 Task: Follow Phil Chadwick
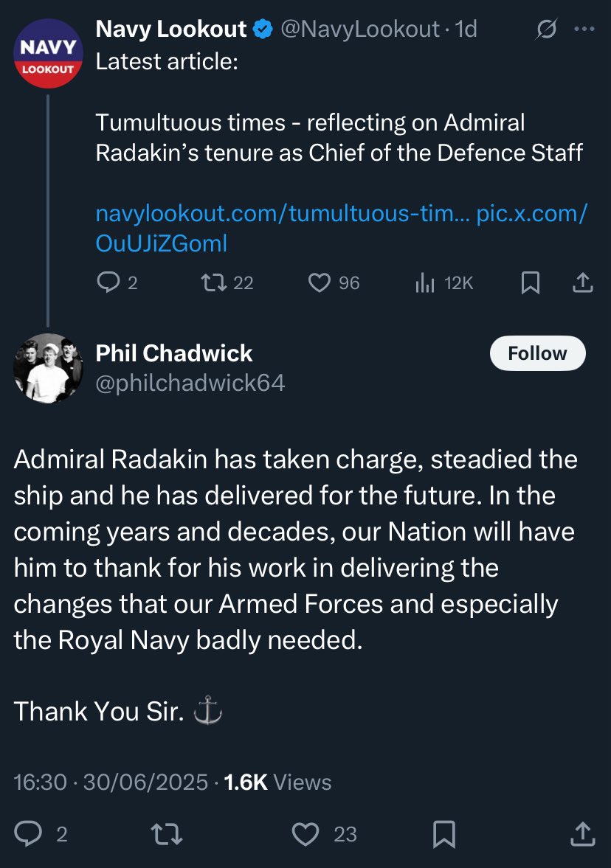click(537, 353)
